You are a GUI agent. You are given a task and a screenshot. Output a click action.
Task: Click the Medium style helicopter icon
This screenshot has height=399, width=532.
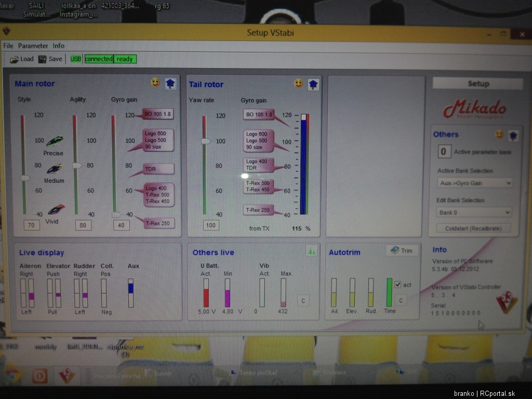[x=55, y=169]
